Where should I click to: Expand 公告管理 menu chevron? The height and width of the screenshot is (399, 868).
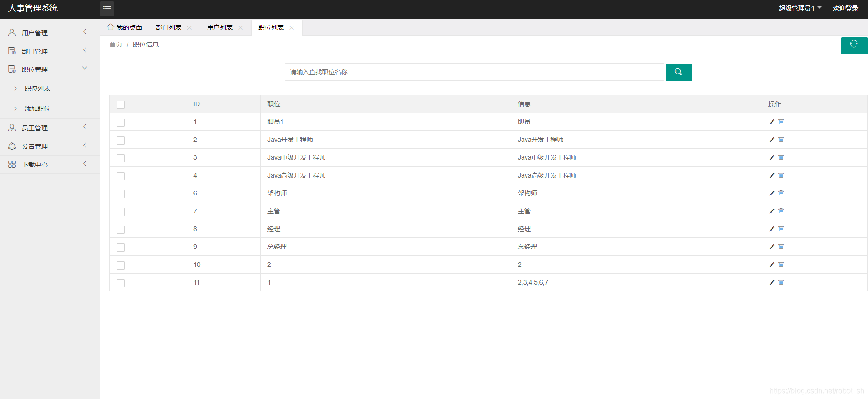click(x=85, y=145)
